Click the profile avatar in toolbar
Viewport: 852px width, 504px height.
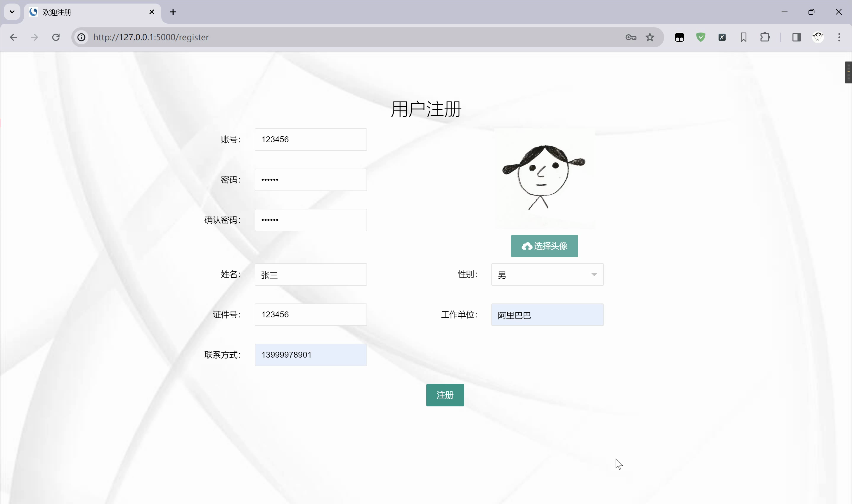pyautogui.click(x=818, y=37)
